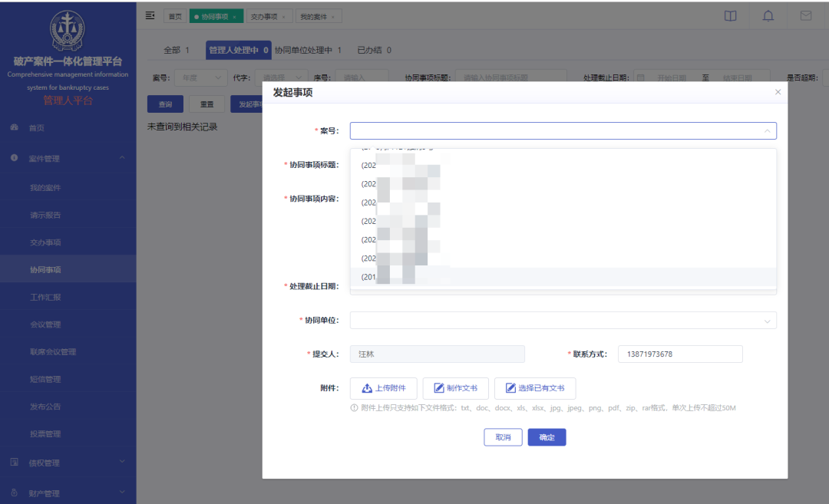Image resolution: width=829 pixels, height=504 pixels.
Task: Click the 制作文书 button
Action: [455, 388]
